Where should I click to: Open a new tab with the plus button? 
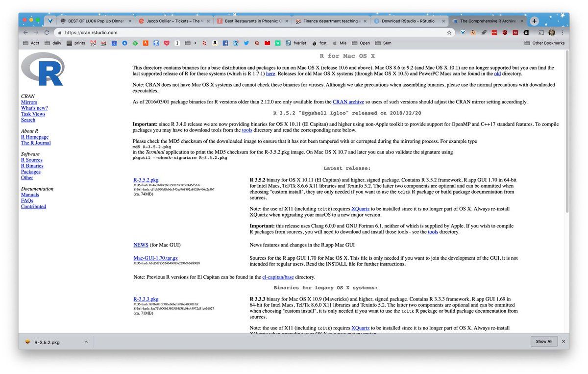[x=534, y=21]
